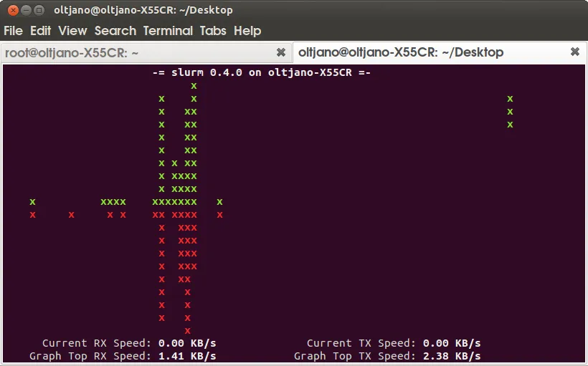Click the Graph Top RX Speed 1.41 KB/s value
Viewport: 588px width, 366px height.
tap(187, 356)
